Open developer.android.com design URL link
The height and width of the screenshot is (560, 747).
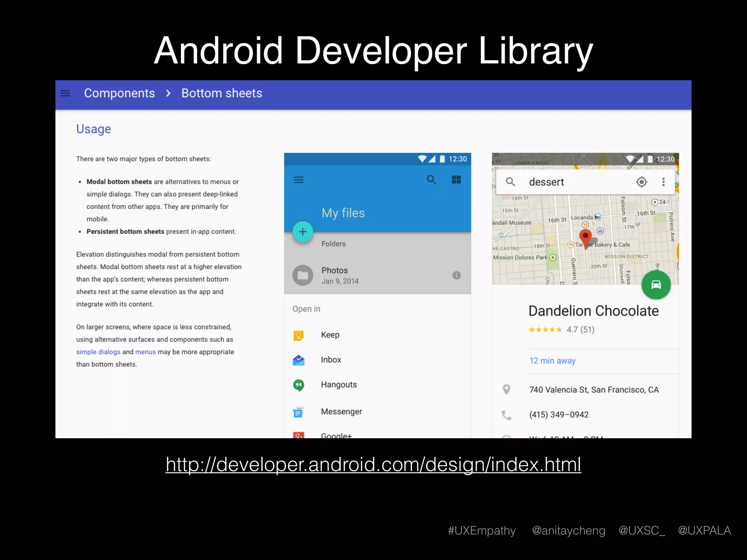click(x=373, y=464)
